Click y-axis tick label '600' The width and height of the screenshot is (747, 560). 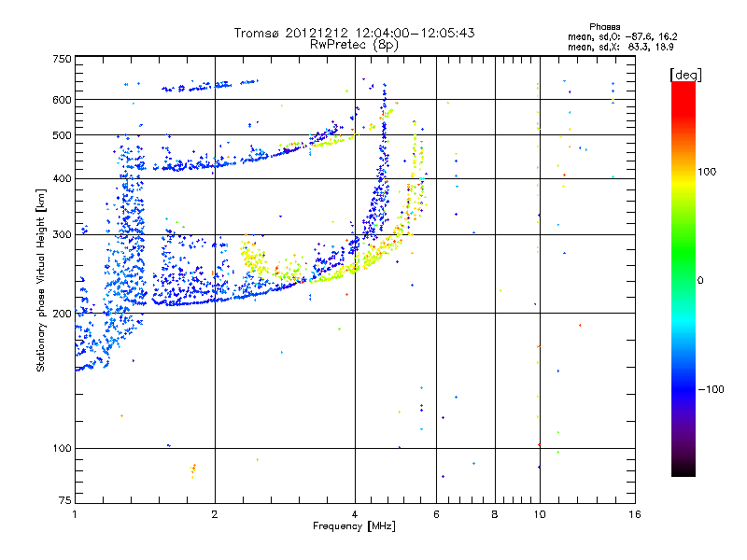pos(62,100)
